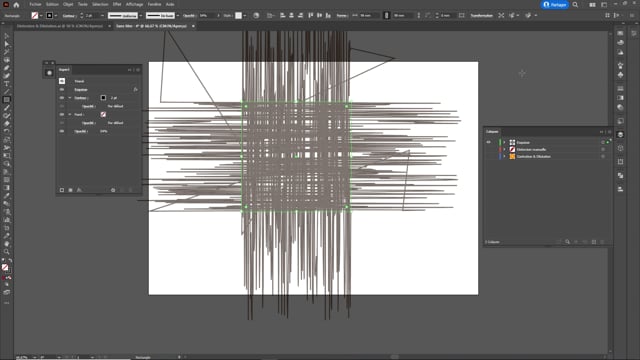The width and height of the screenshot is (640, 360).
Task: Select the Pen tool in toolbox
Action: click(x=7, y=68)
